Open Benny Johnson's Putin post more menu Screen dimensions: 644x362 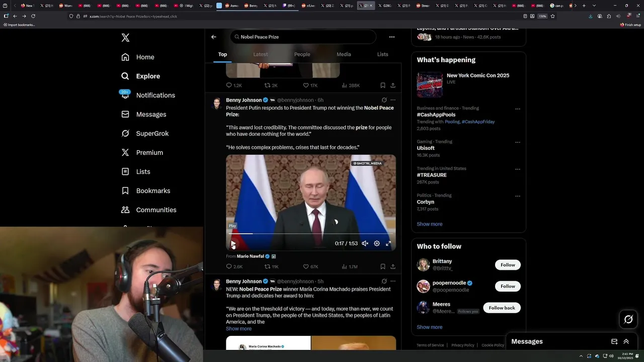tap(393, 100)
